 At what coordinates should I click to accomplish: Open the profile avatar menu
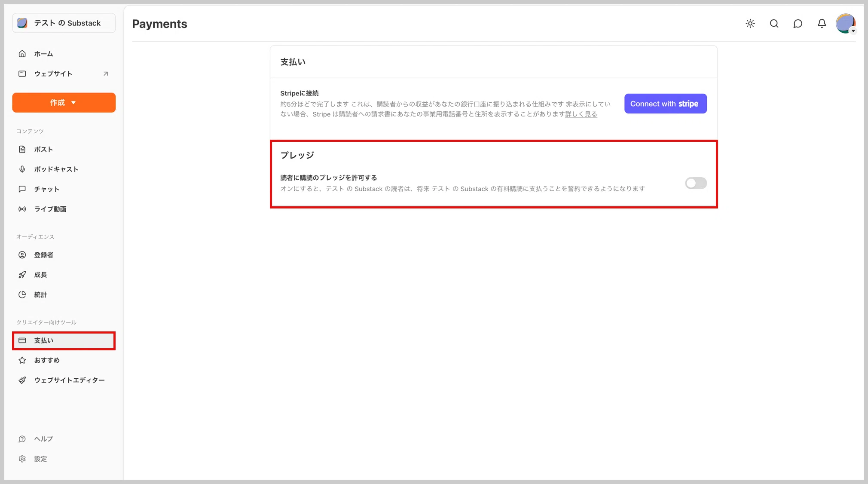[846, 24]
